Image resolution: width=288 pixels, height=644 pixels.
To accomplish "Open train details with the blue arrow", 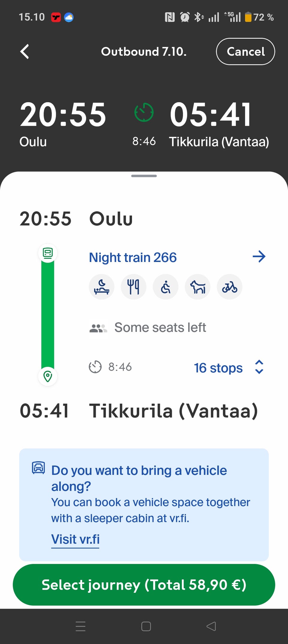I will (x=259, y=257).
